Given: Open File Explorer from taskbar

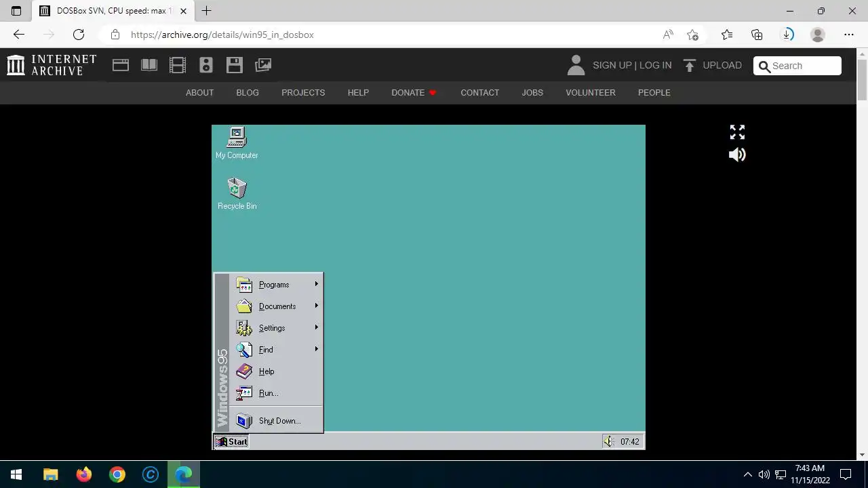Looking at the screenshot, I should (50, 474).
